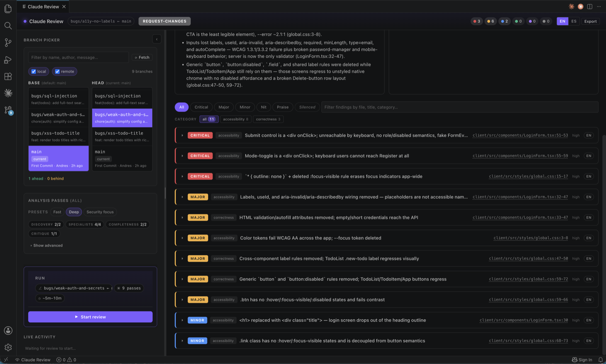Click the round orange Claude icon in title bar

pos(581,6)
